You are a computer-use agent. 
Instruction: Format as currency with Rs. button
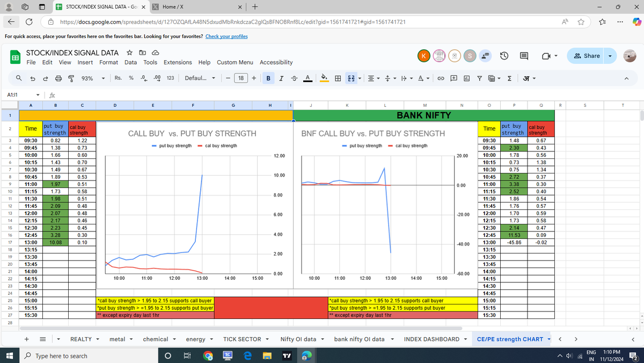pyautogui.click(x=118, y=78)
